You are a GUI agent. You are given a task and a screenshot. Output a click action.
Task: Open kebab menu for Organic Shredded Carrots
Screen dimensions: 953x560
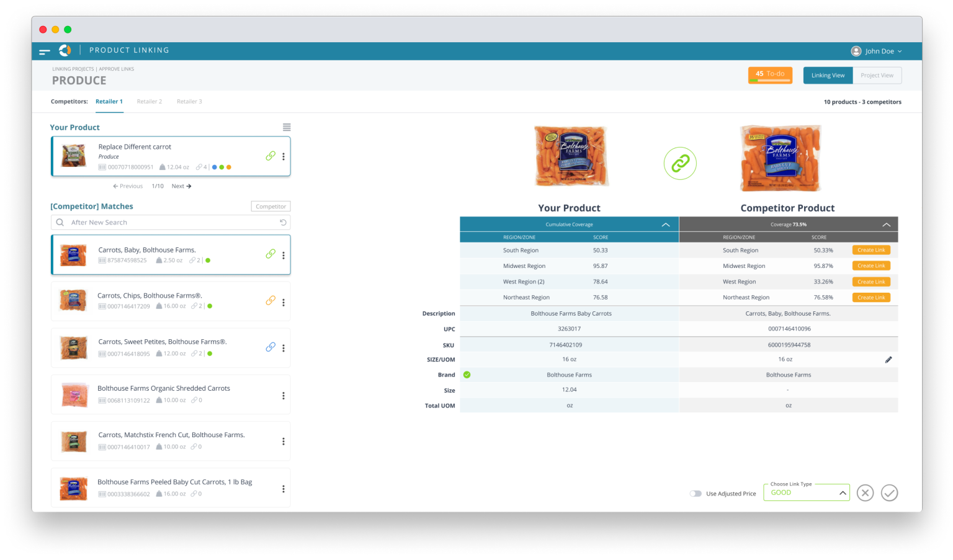coord(284,396)
